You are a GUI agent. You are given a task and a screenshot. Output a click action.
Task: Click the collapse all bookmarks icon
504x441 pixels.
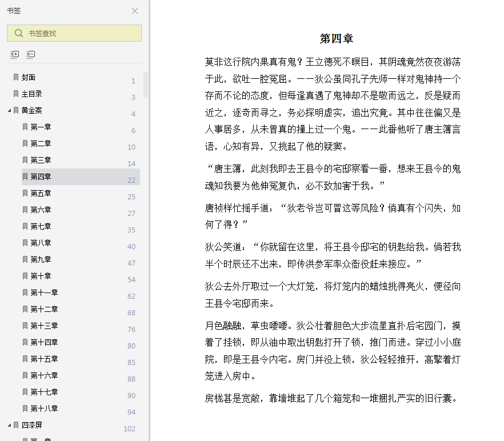point(31,54)
